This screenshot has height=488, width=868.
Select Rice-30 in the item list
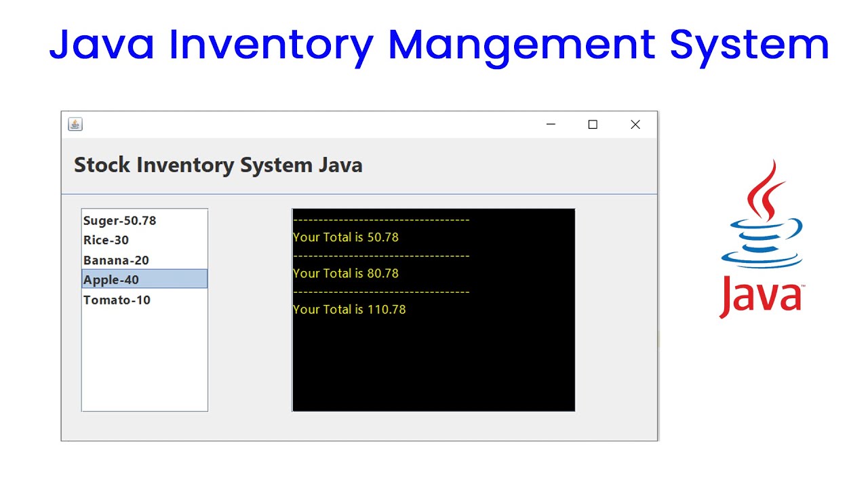pyautogui.click(x=144, y=240)
